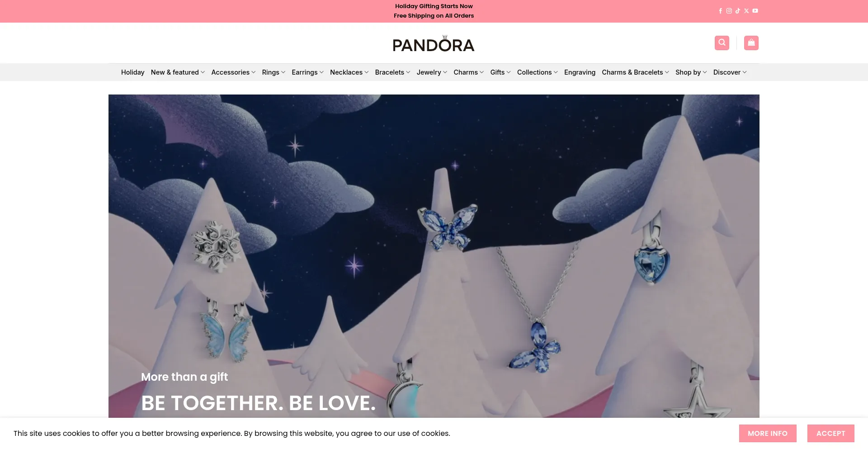This screenshot has height=449, width=868.
Task: Expand the Rings dropdown menu
Action: (x=274, y=72)
